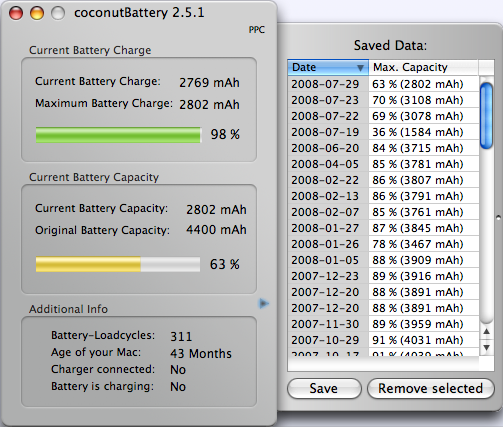This screenshot has height=427, width=503.
Task: Select the 2008-07-19 saved entry
Action: (383, 132)
